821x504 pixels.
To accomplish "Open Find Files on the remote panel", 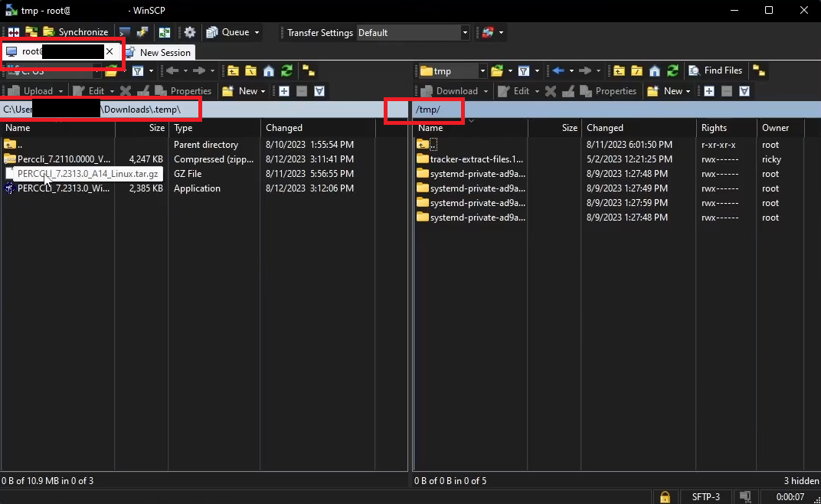I will [x=715, y=70].
